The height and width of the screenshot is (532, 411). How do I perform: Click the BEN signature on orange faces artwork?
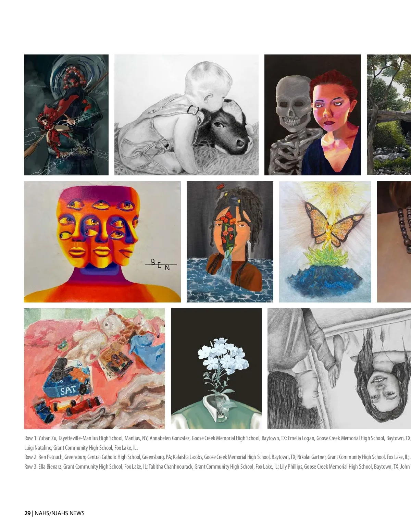tap(161, 264)
